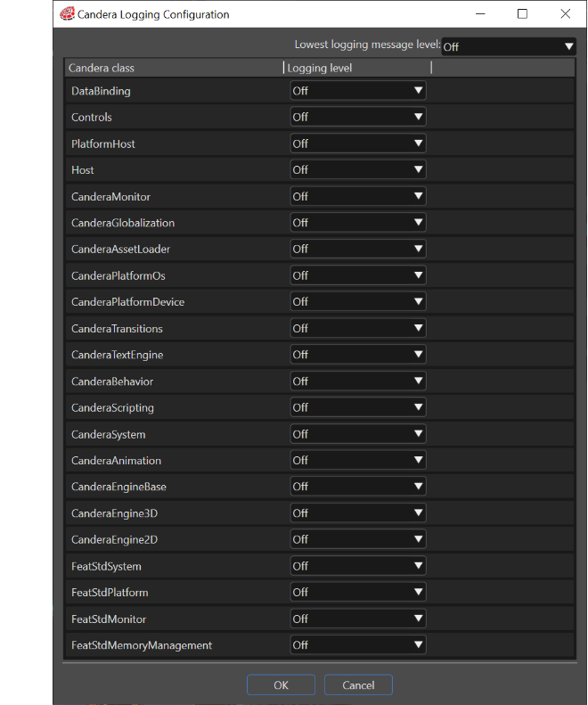
Task: Open CanderaTransitions logging level dropdown
Action: click(358, 328)
